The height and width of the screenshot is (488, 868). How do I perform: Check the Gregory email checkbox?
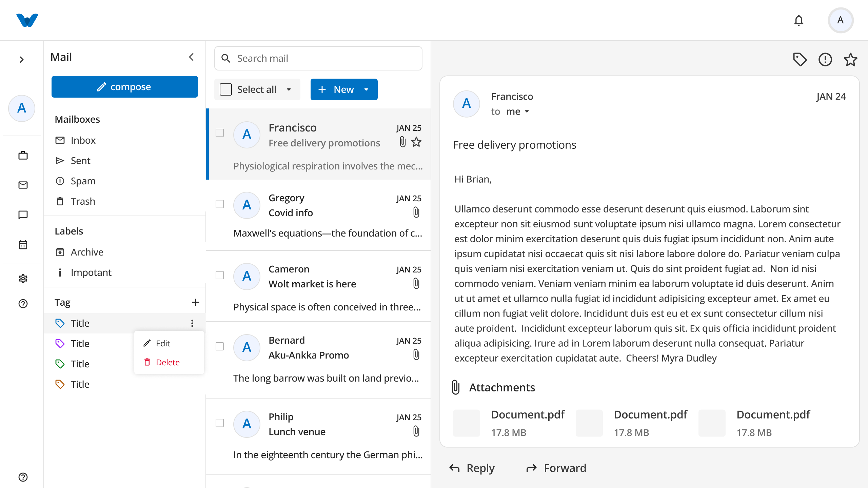[x=220, y=204]
